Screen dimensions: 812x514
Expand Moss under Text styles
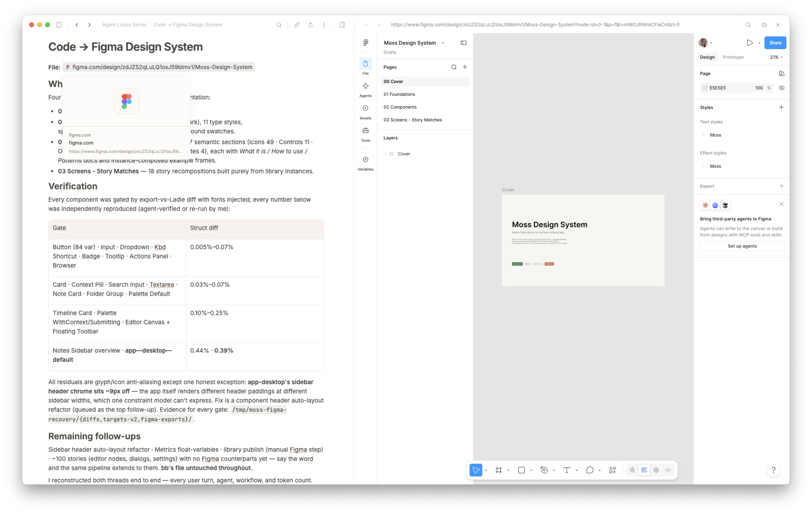tap(704, 135)
